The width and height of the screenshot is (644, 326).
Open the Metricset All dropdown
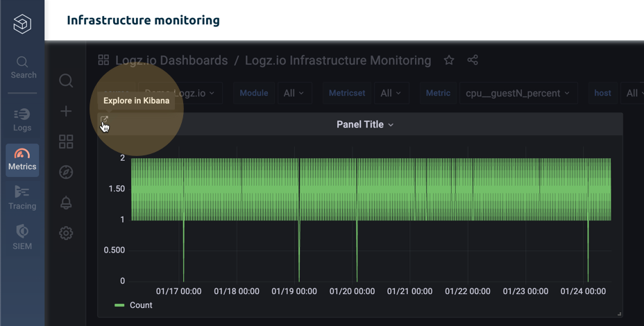[391, 93]
